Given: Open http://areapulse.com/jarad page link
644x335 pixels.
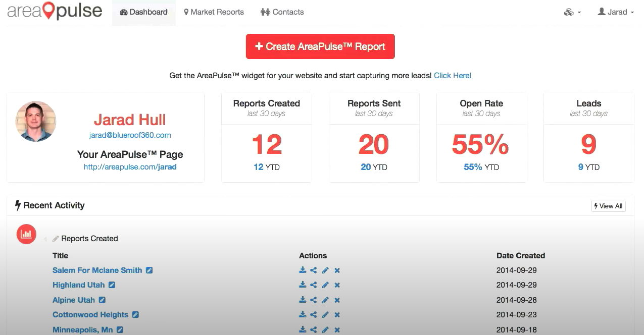Looking at the screenshot, I should pyautogui.click(x=130, y=167).
